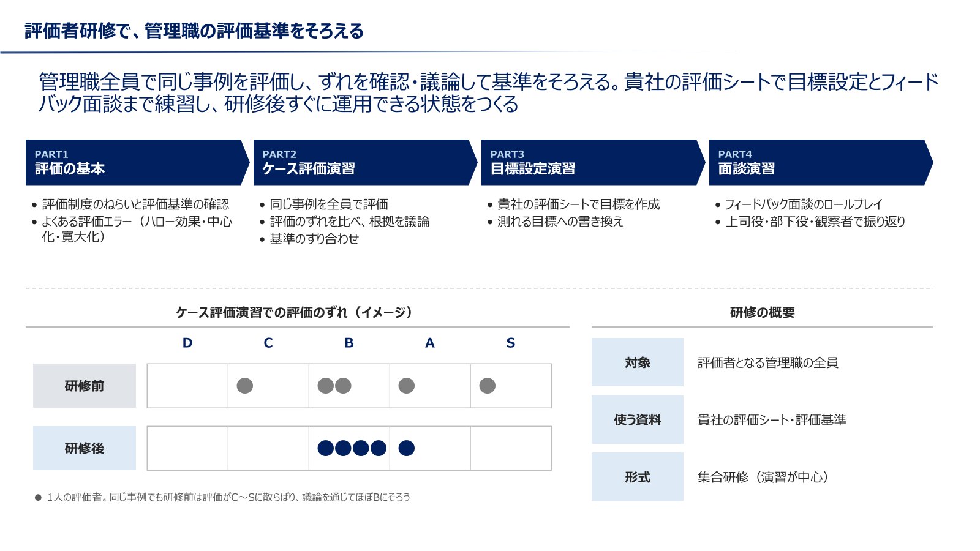The width and height of the screenshot is (980, 551).
Task: Click bullet フィードバック面談のロールプレイ
Action: pos(804,204)
